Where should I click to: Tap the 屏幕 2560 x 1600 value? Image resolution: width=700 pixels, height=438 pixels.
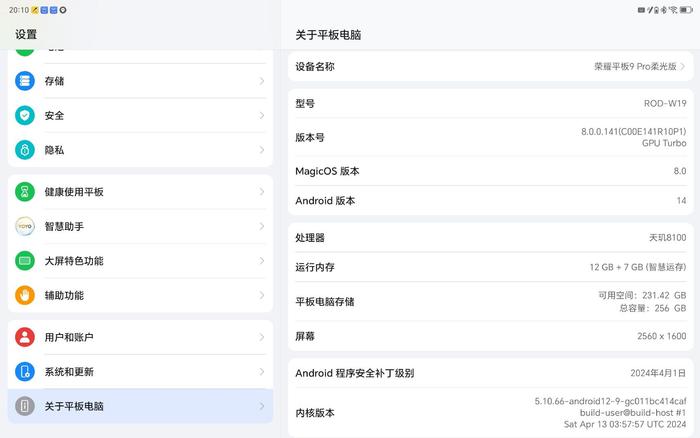click(662, 336)
